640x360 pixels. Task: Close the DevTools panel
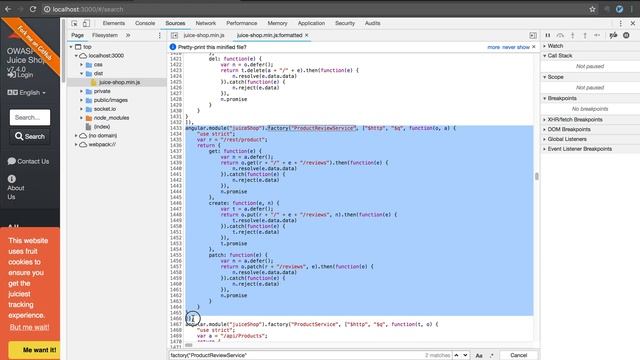tap(632, 23)
